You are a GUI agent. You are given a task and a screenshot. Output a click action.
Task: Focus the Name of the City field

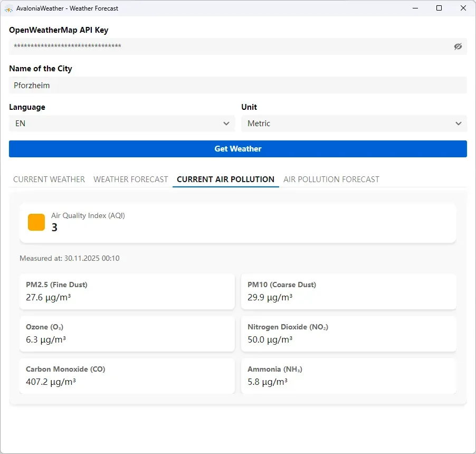[x=237, y=85]
